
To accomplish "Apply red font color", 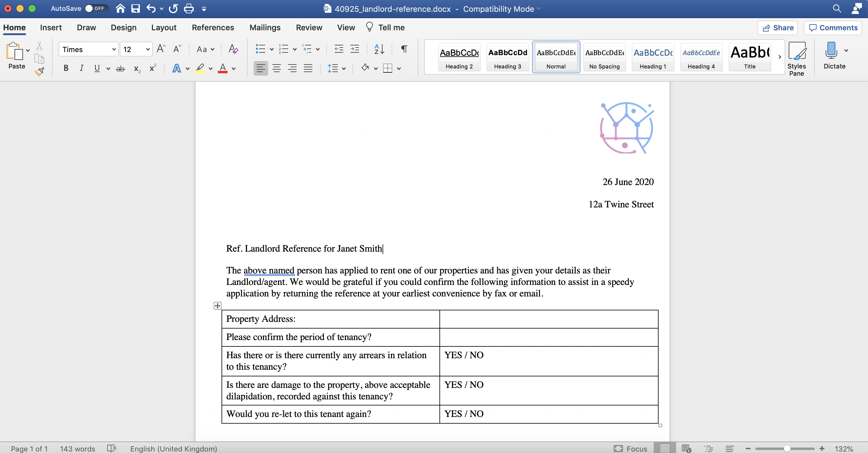I will point(223,68).
